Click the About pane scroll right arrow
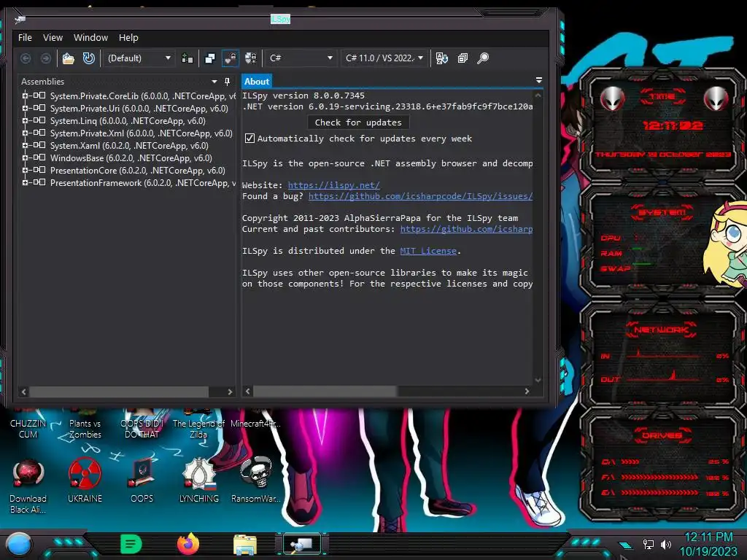Viewport: 747px width, 560px height. point(527,392)
